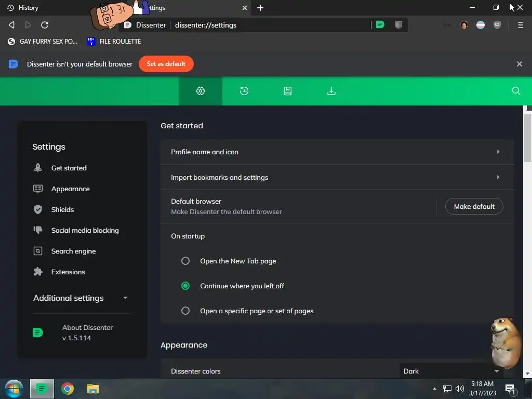This screenshot has height=399, width=532.
Task: Open the hamburger main menu
Action: pos(521,25)
